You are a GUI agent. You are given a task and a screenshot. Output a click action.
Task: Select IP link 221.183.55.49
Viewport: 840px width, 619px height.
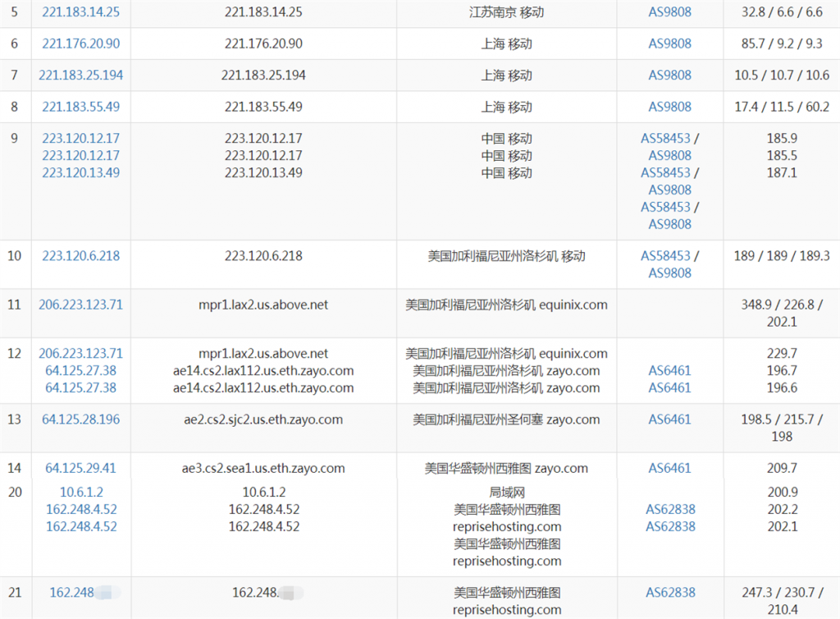click(81, 107)
